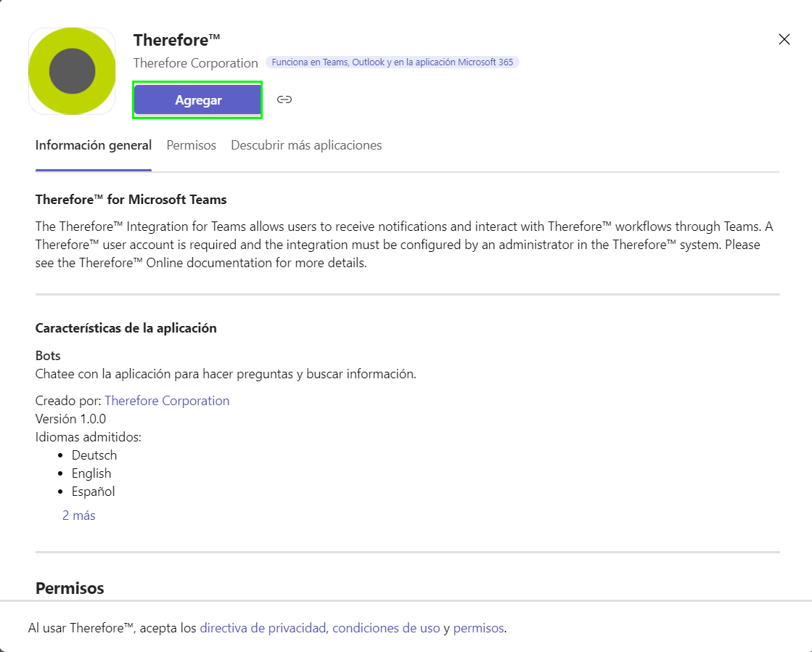Click the Chatee con la aplicación description
Screen dimensions: 812x652
[226, 374]
